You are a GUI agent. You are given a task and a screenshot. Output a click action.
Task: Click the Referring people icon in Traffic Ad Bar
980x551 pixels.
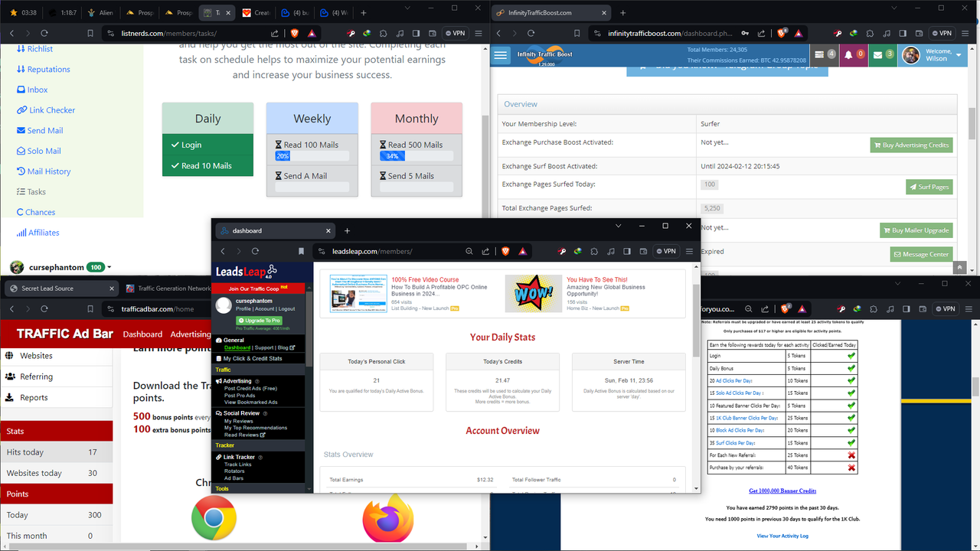point(10,377)
